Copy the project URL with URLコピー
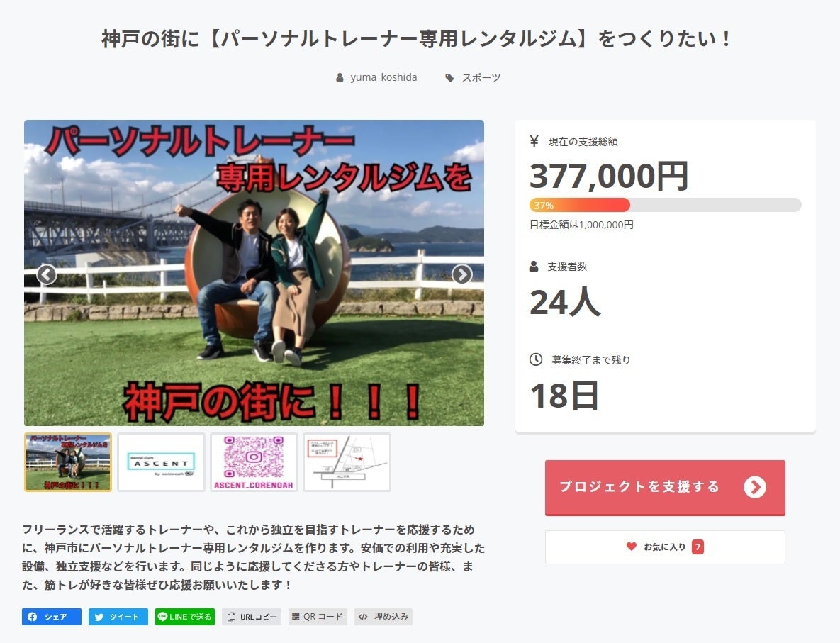This screenshot has width=840, height=643. click(x=252, y=617)
